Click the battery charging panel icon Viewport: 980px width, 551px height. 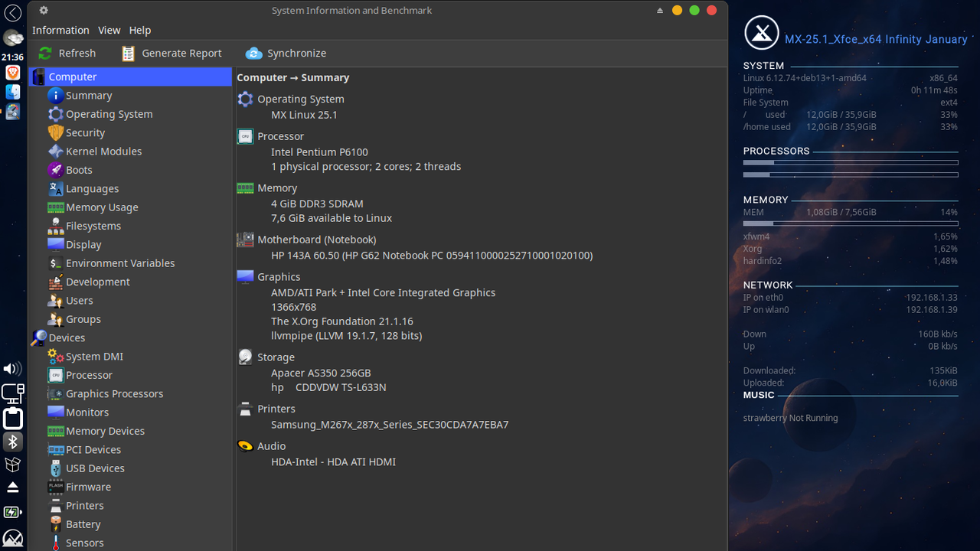tap(12, 512)
